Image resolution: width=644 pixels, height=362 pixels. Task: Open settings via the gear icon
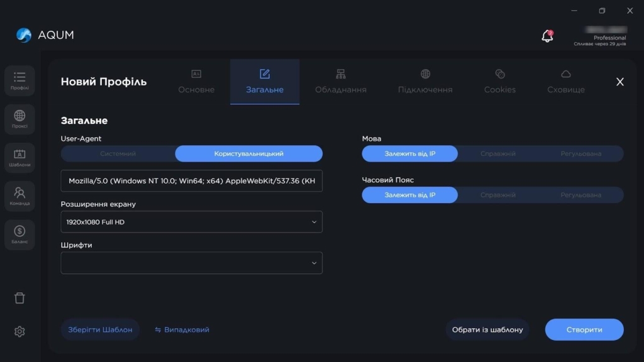(19, 331)
